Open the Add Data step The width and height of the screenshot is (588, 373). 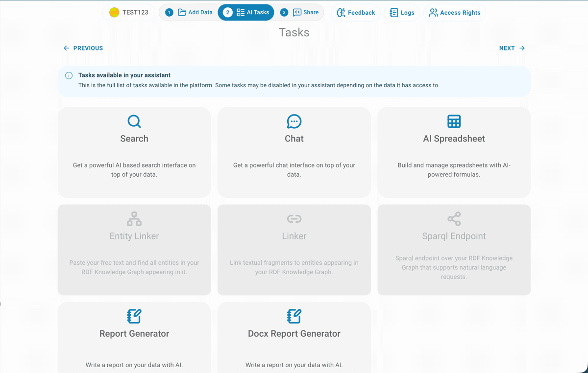coord(189,12)
